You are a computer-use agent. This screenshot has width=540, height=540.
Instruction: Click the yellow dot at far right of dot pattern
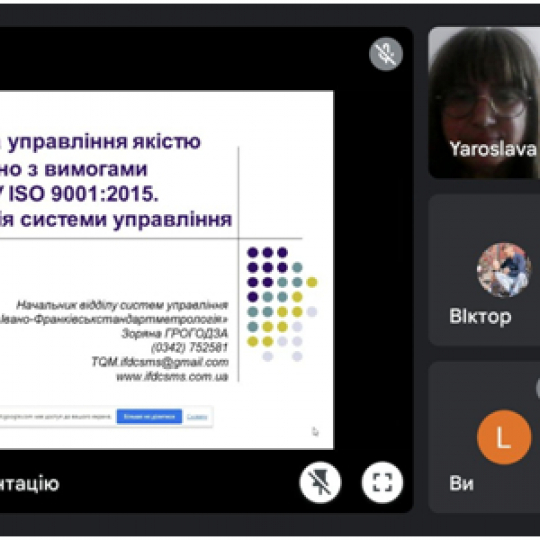(312, 282)
